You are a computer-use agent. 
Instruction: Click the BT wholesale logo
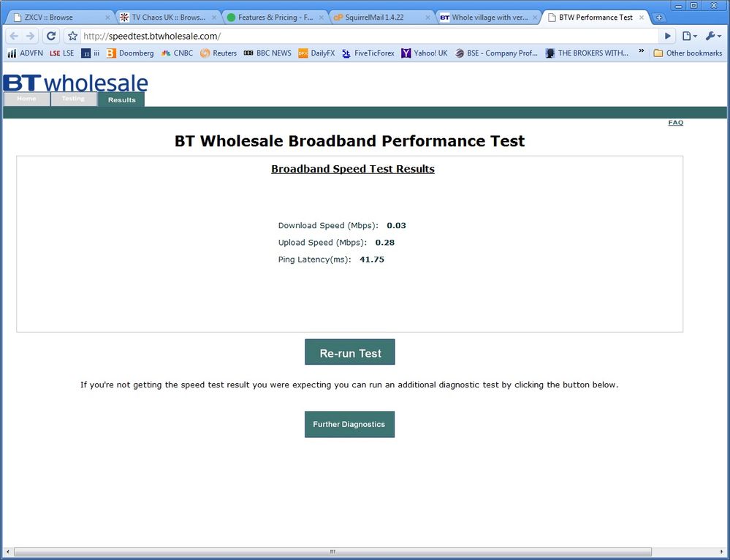[x=75, y=83]
